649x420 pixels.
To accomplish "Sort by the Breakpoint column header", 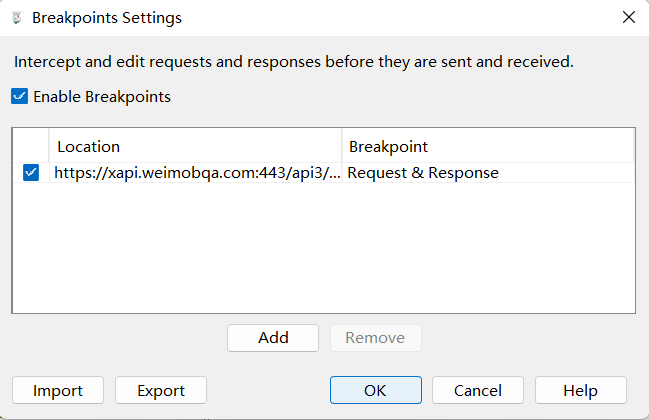I will [x=488, y=147].
